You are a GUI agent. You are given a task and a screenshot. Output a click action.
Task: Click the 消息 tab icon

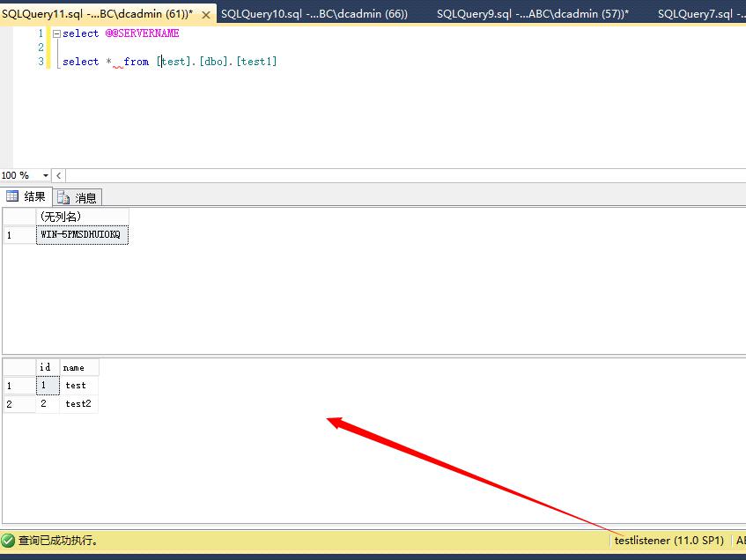point(63,197)
